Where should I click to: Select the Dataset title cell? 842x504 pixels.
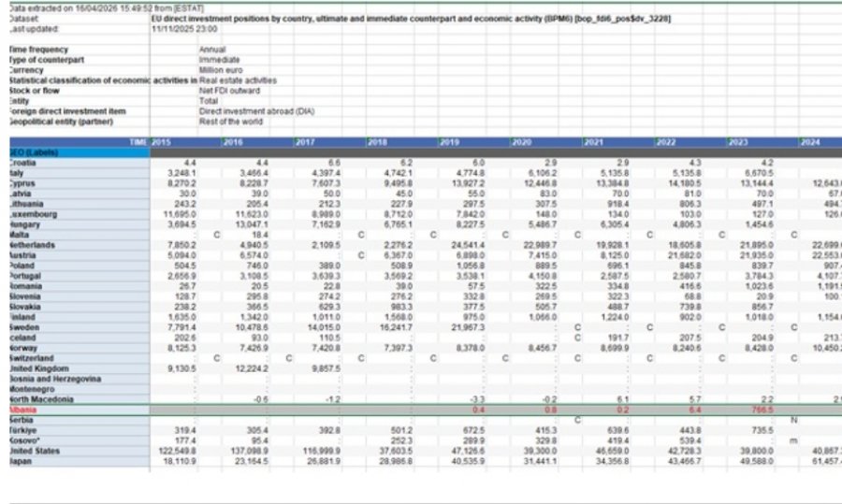pyautogui.click(x=412, y=19)
